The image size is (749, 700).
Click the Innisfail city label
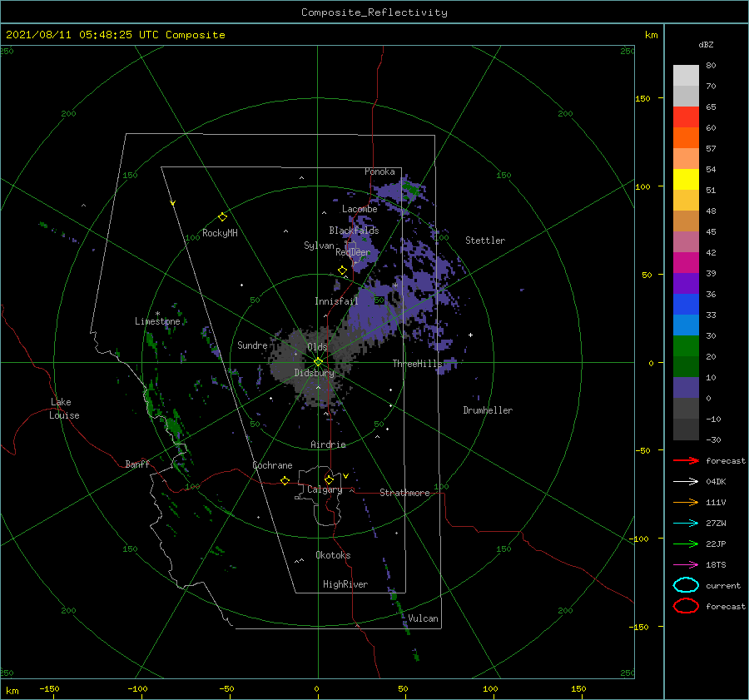pyautogui.click(x=336, y=301)
